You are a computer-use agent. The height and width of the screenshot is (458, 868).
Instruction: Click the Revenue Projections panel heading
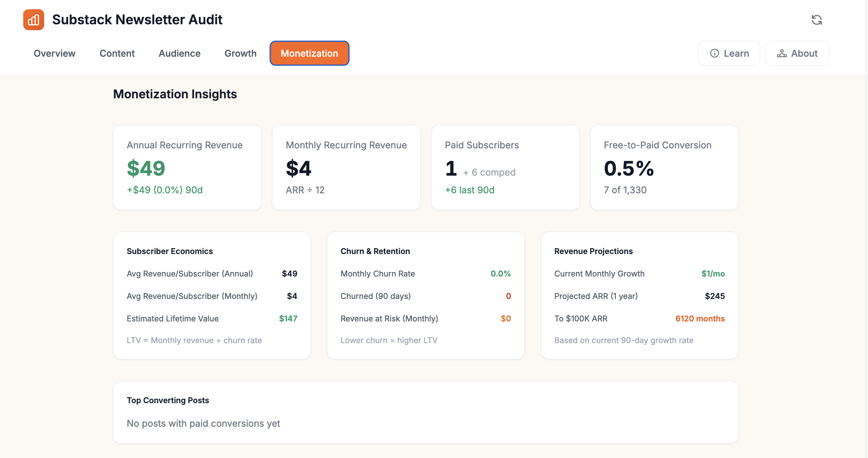593,251
